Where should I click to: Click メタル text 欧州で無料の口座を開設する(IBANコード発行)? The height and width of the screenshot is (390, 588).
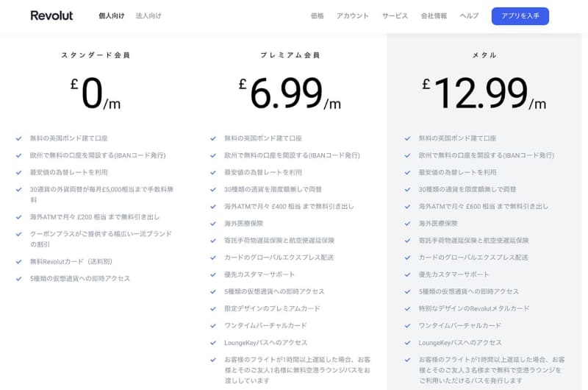click(x=487, y=155)
